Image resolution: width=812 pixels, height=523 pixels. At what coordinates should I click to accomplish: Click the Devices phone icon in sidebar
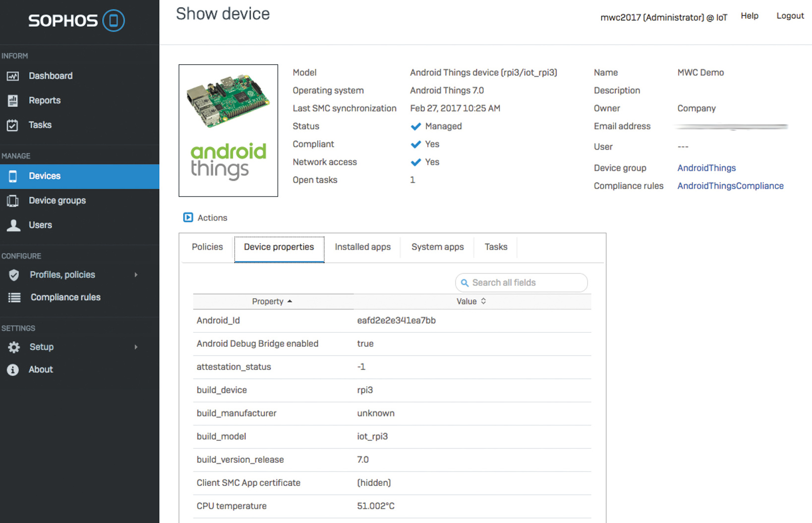(x=13, y=176)
